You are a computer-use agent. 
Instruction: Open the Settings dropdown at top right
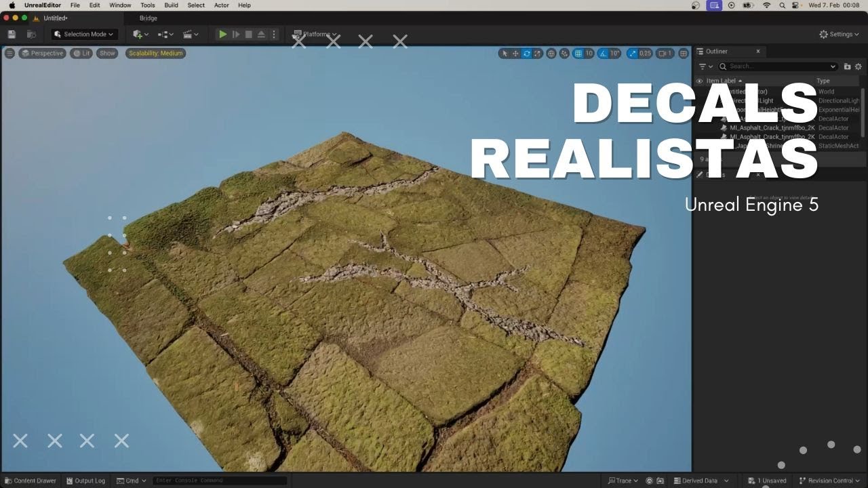click(840, 34)
